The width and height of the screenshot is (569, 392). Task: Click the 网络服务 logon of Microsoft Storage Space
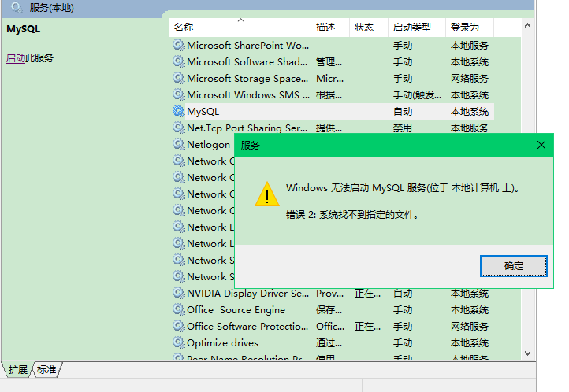click(470, 79)
